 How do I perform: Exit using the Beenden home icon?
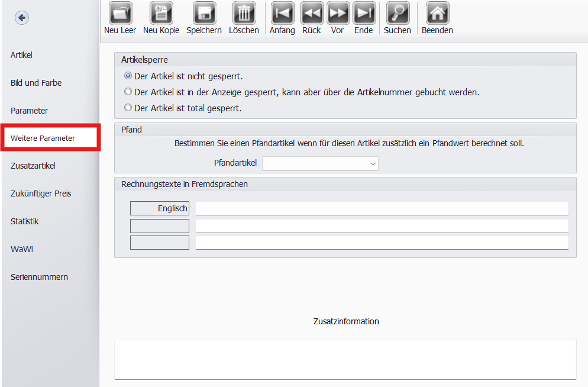pos(437,14)
